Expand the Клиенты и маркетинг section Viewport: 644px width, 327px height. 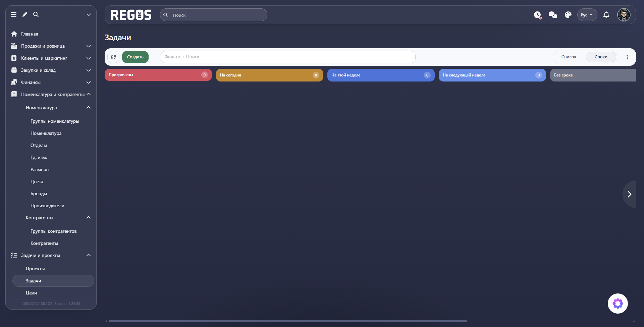pyautogui.click(x=51, y=58)
